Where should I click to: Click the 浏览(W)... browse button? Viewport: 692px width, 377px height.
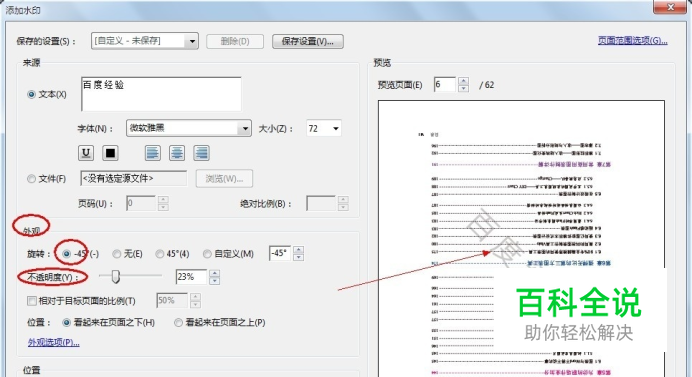pos(224,179)
